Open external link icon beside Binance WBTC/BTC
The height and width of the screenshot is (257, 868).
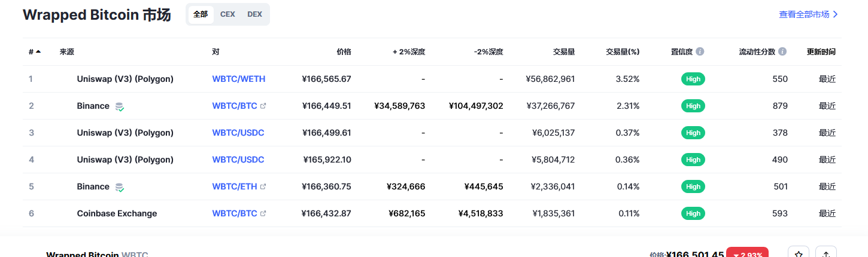click(x=263, y=106)
